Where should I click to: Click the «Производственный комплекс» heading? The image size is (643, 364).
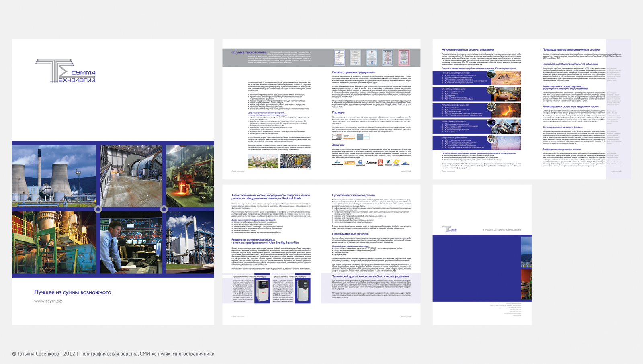tap(350, 234)
